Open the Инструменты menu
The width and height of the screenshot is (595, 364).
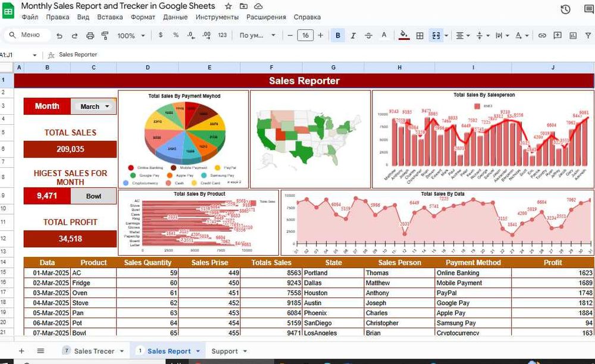pos(217,17)
